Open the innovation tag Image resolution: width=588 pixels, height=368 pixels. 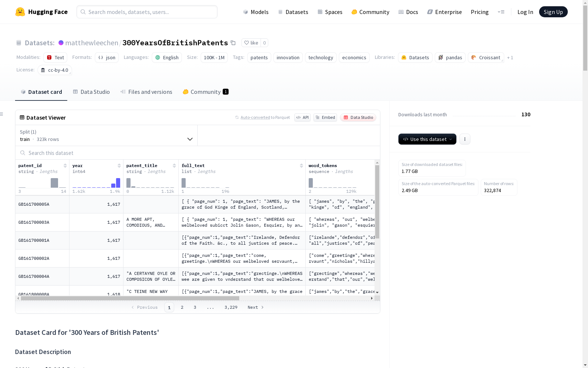click(x=288, y=57)
